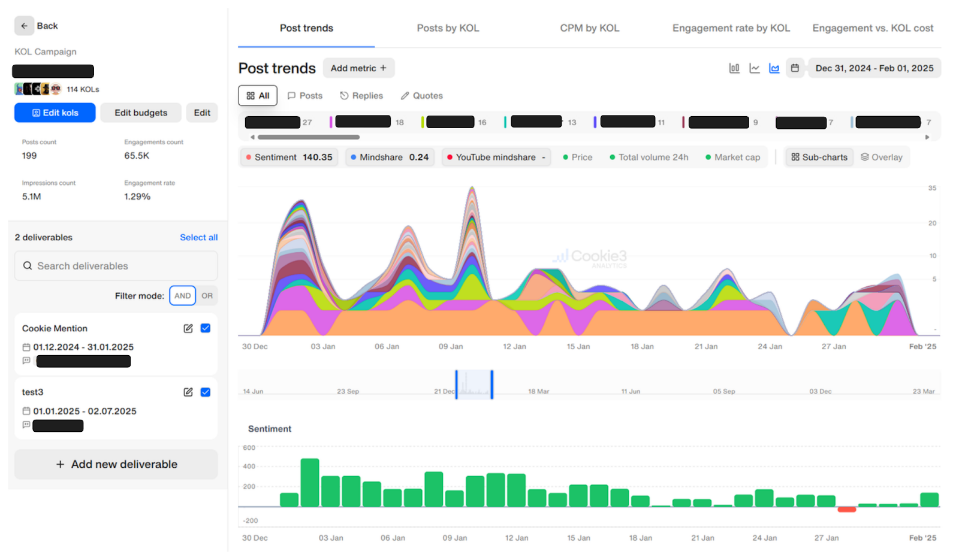Open the CPM by KOL tab

(x=590, y=28)
